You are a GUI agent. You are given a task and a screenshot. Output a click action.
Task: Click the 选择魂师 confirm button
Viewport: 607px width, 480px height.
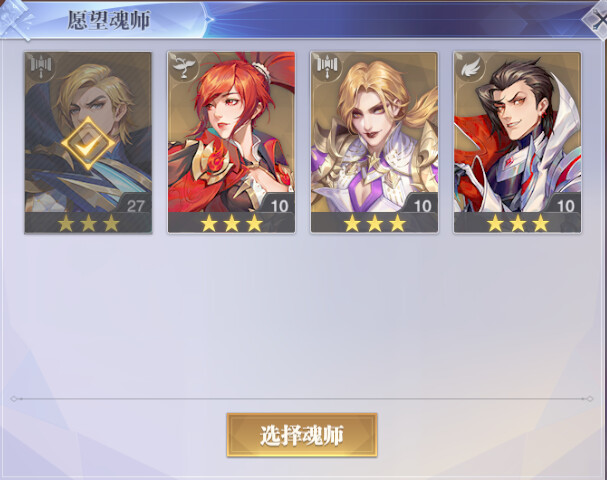[x=302, y=435]
